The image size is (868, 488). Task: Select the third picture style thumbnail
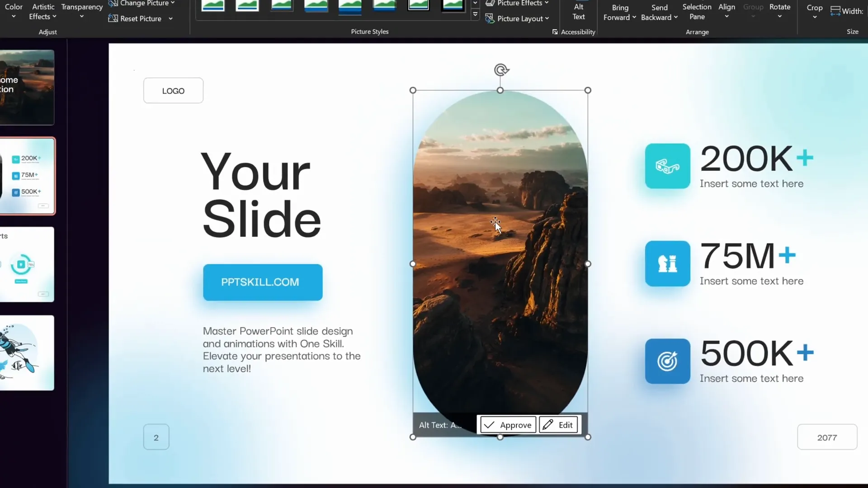282,5
